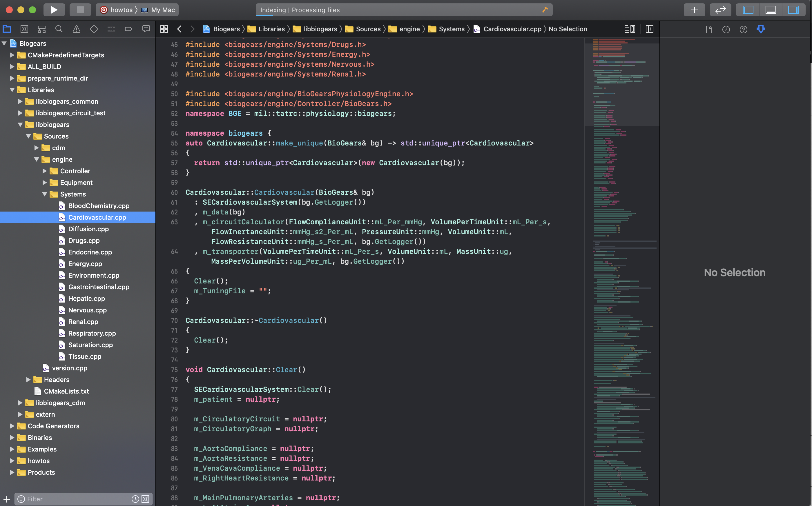This screenshot has height=506, width=812.
Task: Toggle the Navigator pane visibility
Action: [748, 10]
